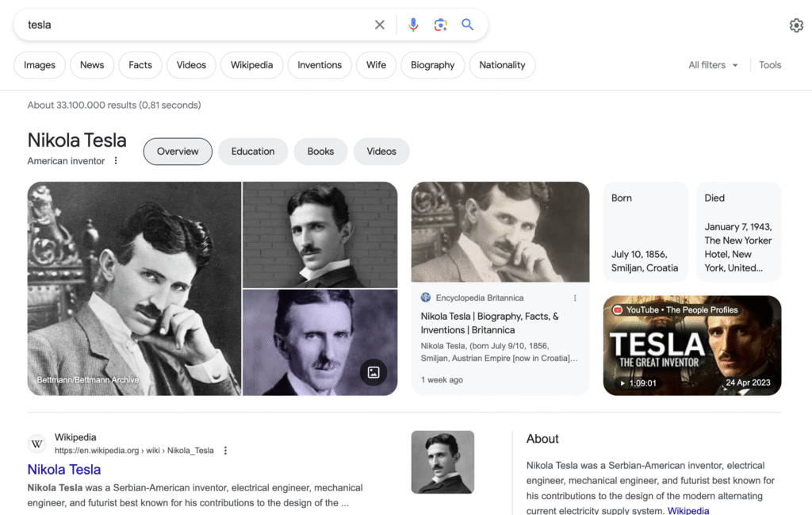
Task: Open the settings gear icon
Action: (796, 25)
